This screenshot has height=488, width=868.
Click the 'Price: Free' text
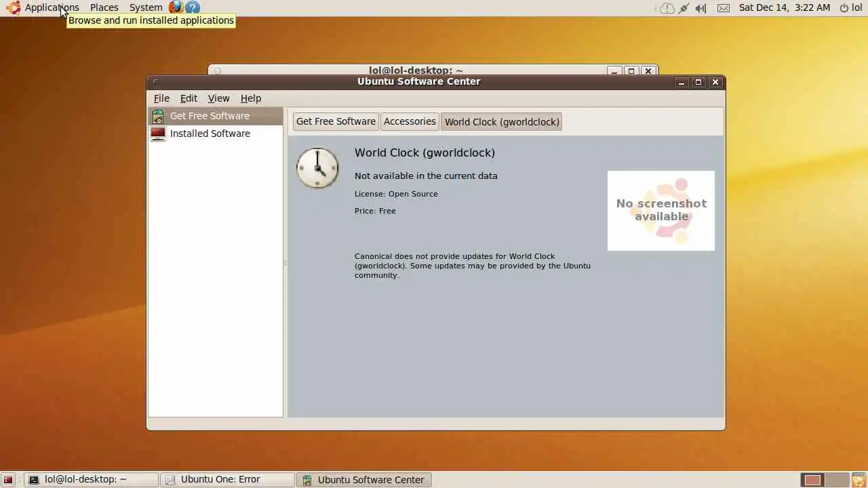point(375,211)
